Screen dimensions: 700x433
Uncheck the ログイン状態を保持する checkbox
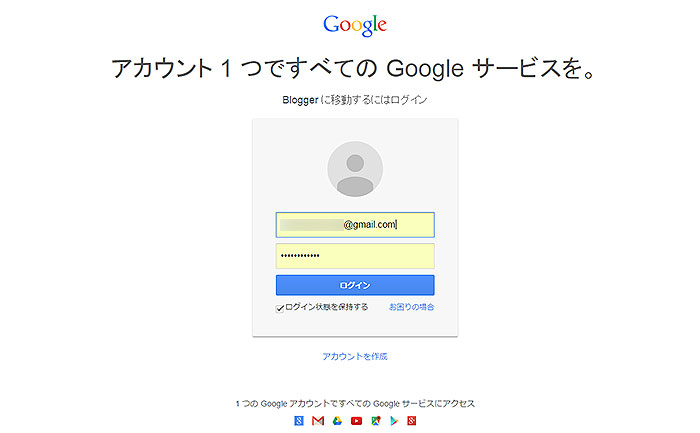coord(280,308)
